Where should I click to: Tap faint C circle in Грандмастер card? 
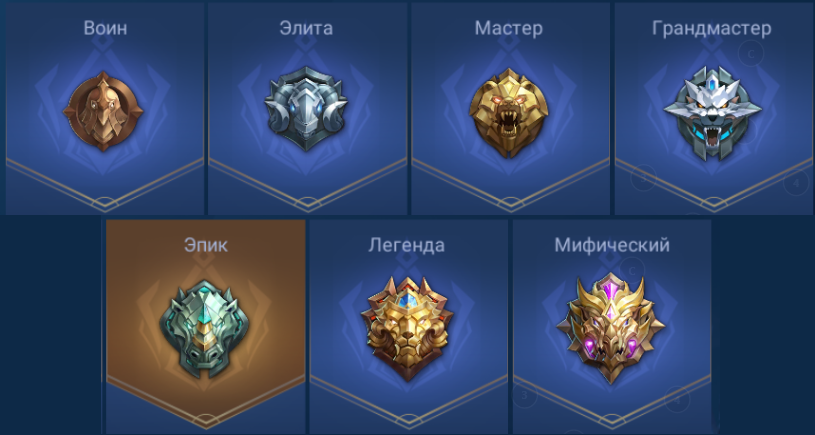[751, 53]
